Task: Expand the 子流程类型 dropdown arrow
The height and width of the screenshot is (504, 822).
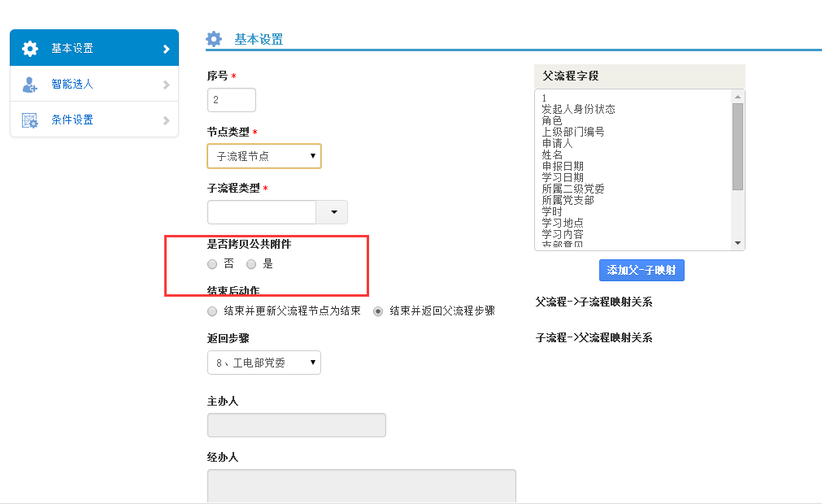Action: (x=333, y=212)
